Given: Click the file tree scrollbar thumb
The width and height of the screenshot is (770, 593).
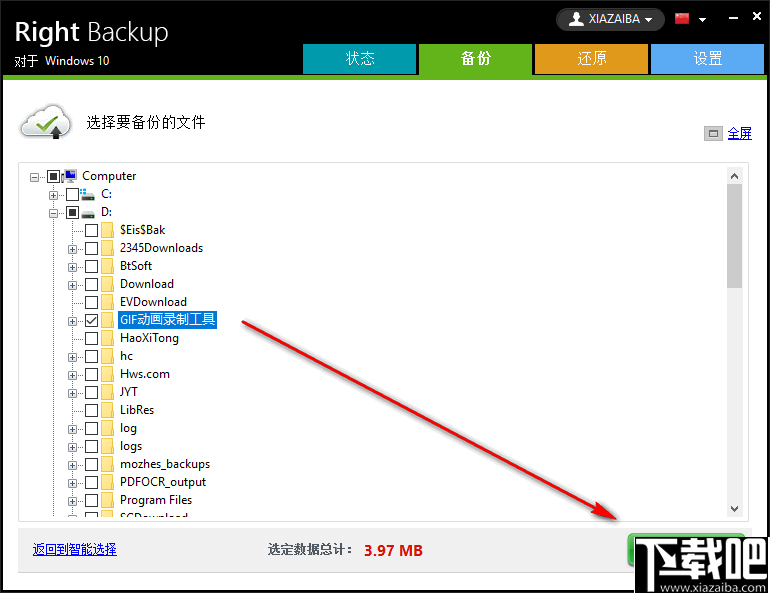Looking at the screenshot, I should point(735,236).
